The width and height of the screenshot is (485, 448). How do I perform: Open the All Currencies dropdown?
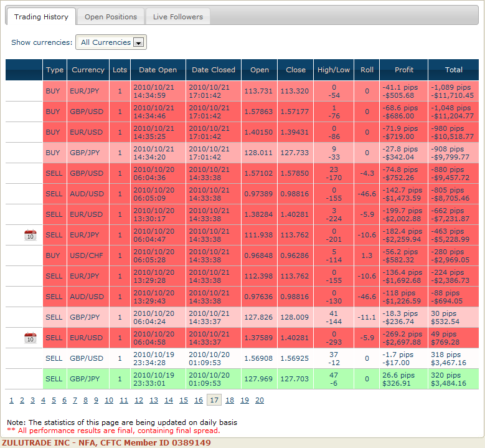pos(111,42)
